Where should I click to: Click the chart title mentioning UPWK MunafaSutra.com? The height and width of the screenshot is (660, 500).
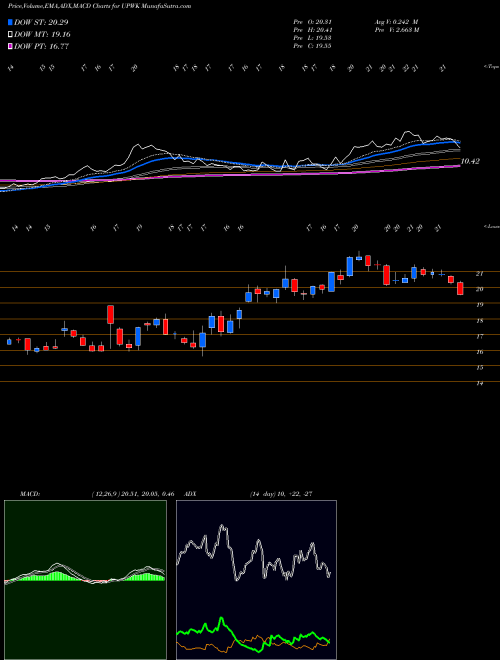pos(100,6)
